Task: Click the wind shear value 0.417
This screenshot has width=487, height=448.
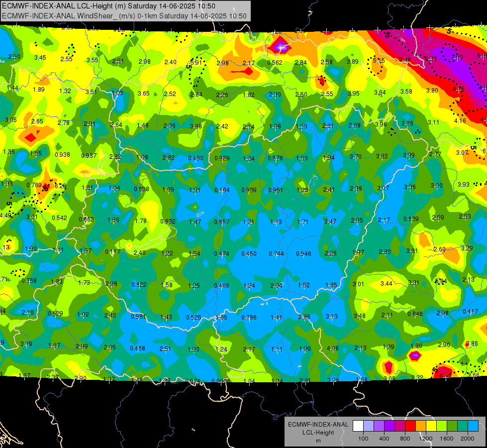Action: point(471,312)
